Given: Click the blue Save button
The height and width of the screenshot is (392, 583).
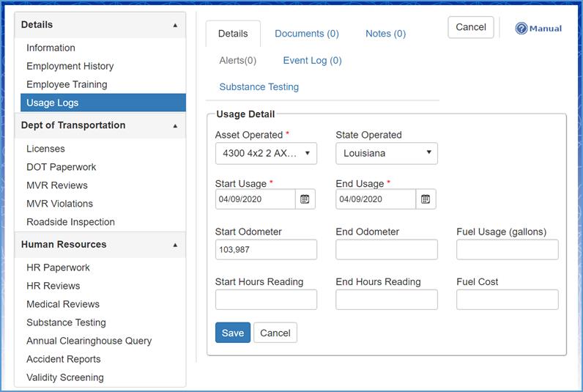Looking at the screenshot, I should click(232, 333).
